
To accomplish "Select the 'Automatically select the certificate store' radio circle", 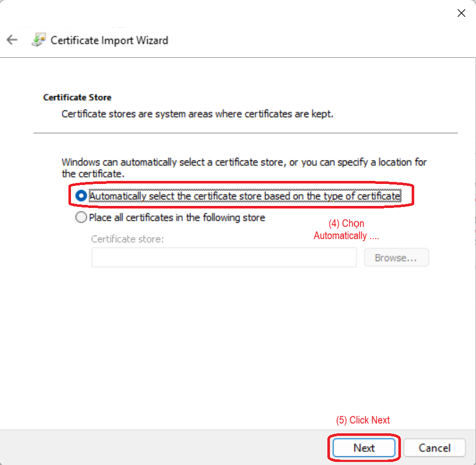I will (81, 196).
